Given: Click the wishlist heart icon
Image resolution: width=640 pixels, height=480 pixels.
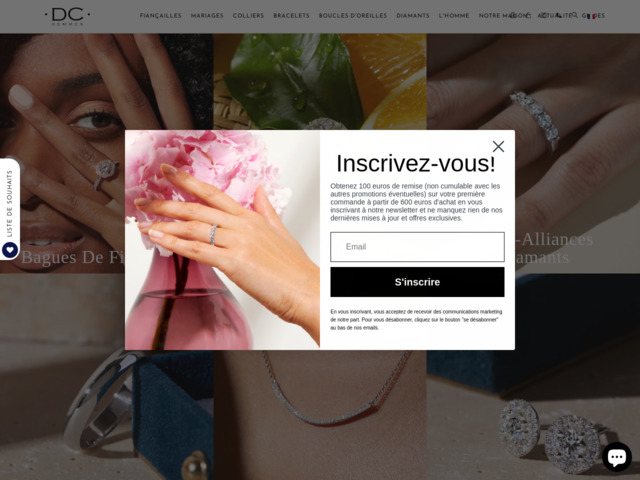Looking at the screenshot, I should (10, 250).
